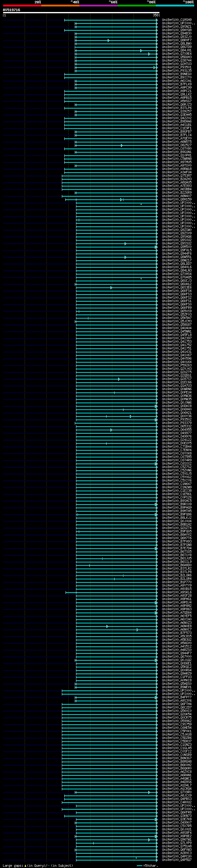Select hit label UniRef100_Q2UZT5

176,372
